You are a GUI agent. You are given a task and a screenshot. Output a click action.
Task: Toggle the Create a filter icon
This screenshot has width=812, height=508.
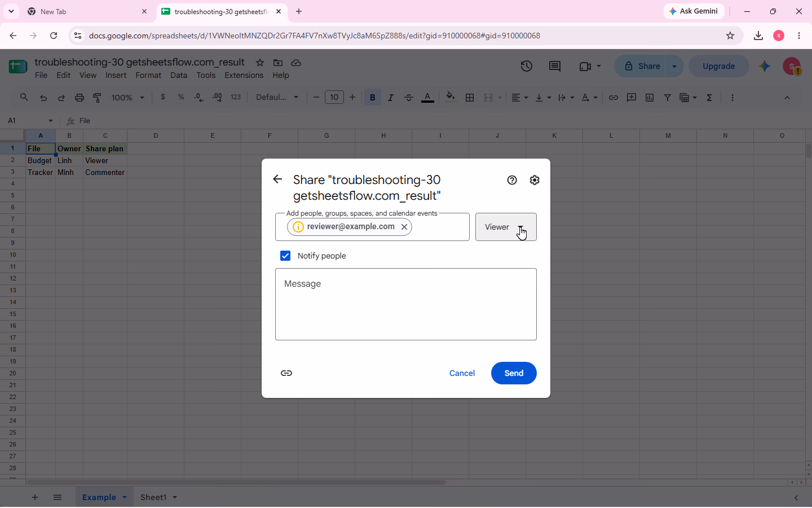click(x=668, y=98)
